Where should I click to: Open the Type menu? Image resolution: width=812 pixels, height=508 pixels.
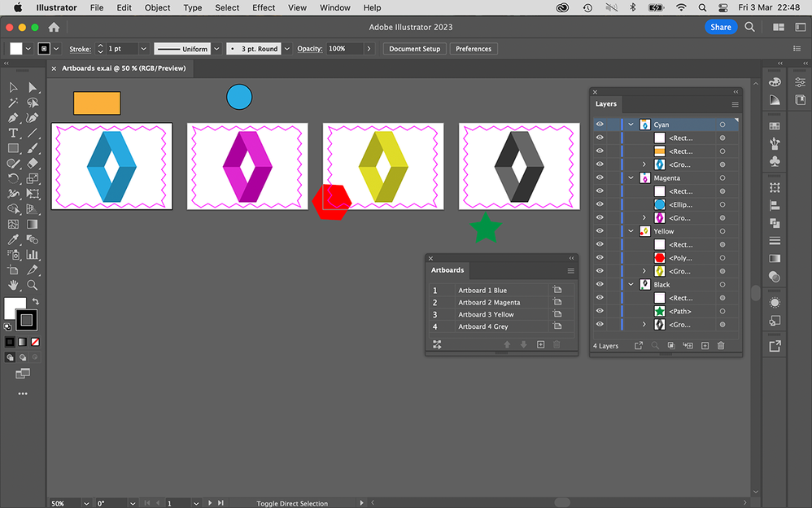pyautogui.click(x=193, y=8)
